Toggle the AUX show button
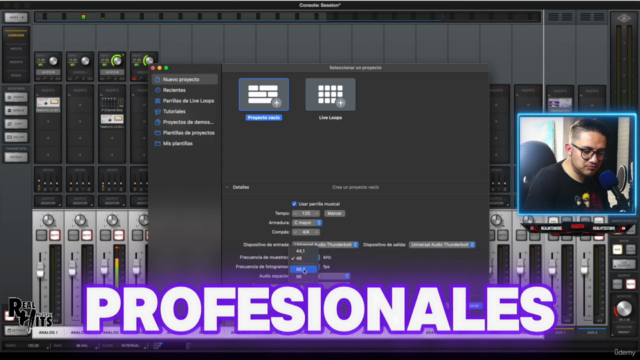The image size is (640, 360). point(617,249)
